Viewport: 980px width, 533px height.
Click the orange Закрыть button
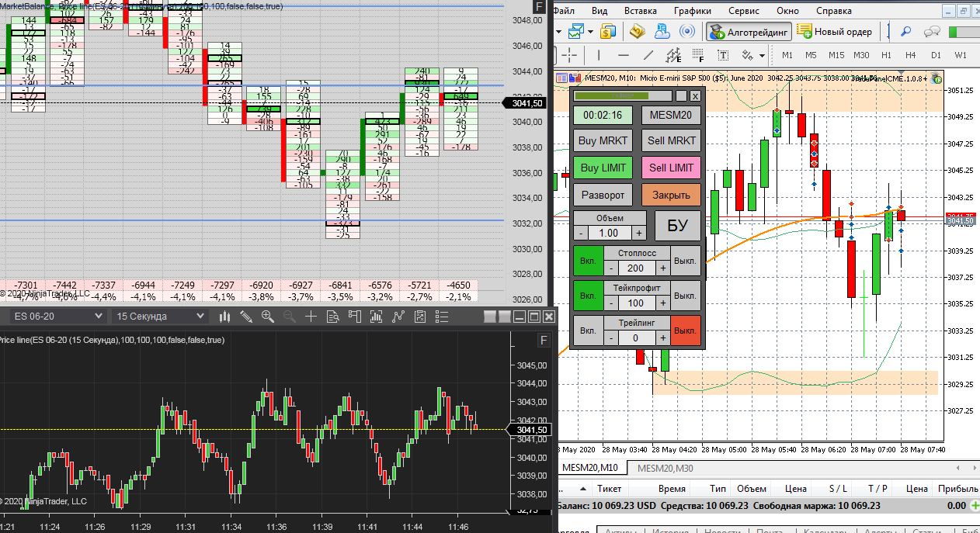pyautogui.click(x=671, y=195)
